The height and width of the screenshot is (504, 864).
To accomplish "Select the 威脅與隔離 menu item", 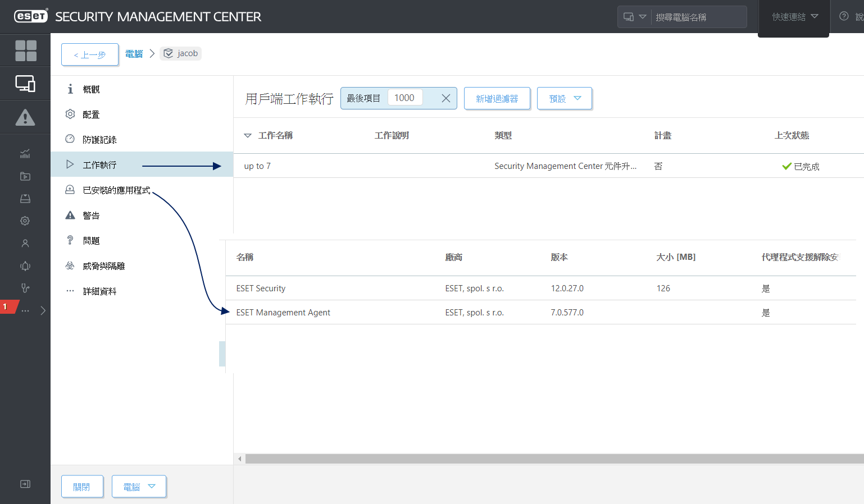I will [x=142, y=266].
